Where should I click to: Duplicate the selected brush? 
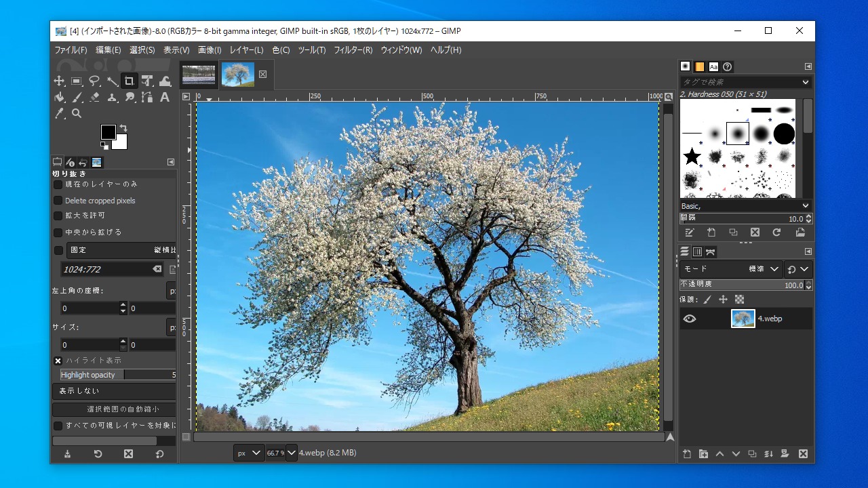(x=733, y=232)
